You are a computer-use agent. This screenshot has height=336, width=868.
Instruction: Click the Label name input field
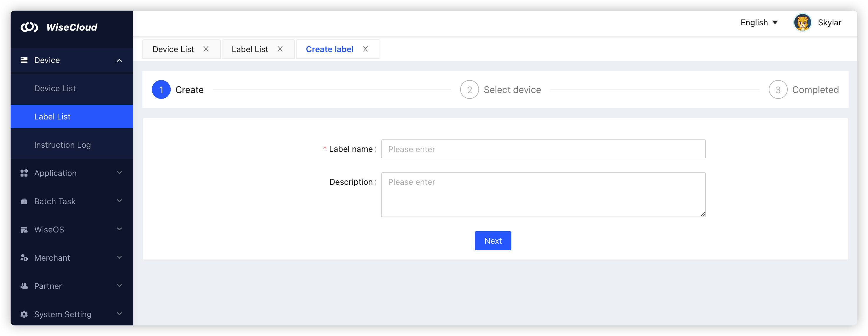click(x=543, y=149)
